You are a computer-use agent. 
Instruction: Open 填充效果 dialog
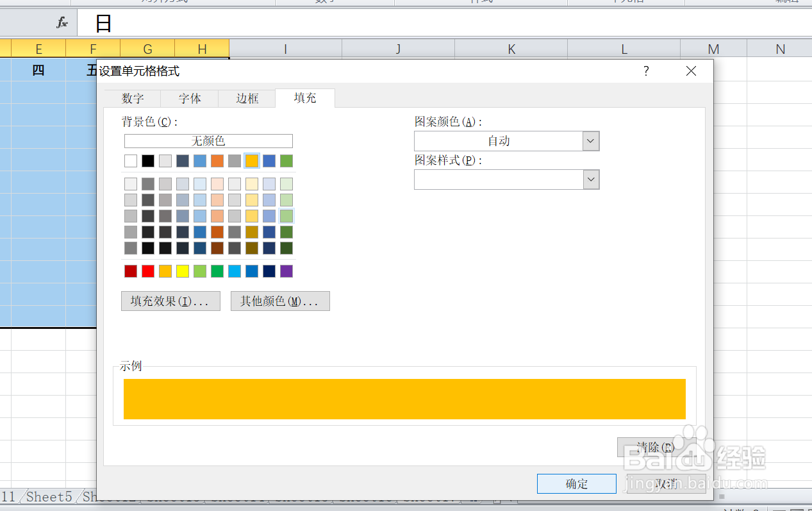click(x=170, y=301)
